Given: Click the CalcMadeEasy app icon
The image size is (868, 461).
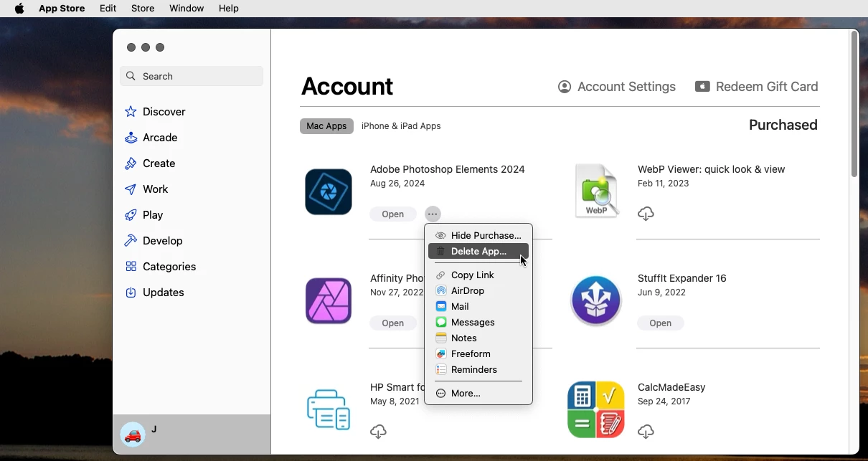Looking at the screenshot, I should pyautogui.click(x=596, y=410).
